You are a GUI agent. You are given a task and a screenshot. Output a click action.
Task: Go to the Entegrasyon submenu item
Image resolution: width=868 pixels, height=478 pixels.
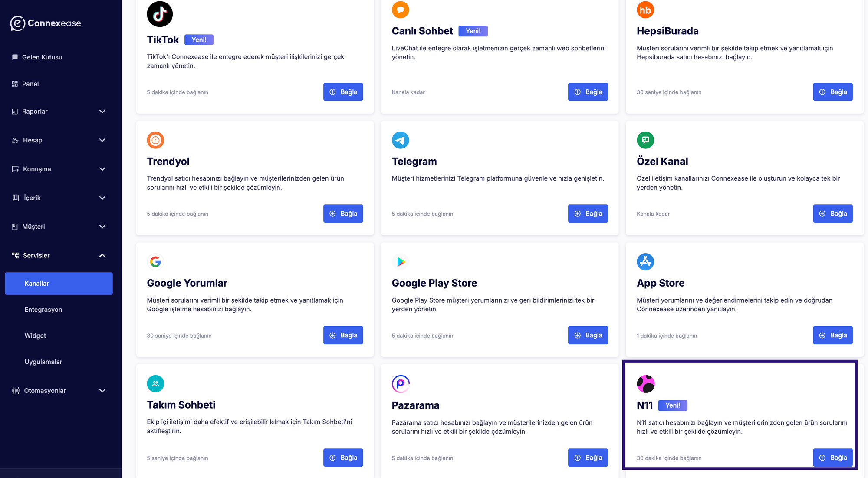click(43, 310)
